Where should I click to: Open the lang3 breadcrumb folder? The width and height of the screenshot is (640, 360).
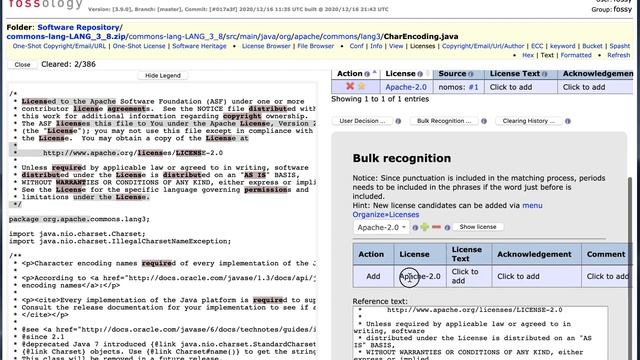370,36
